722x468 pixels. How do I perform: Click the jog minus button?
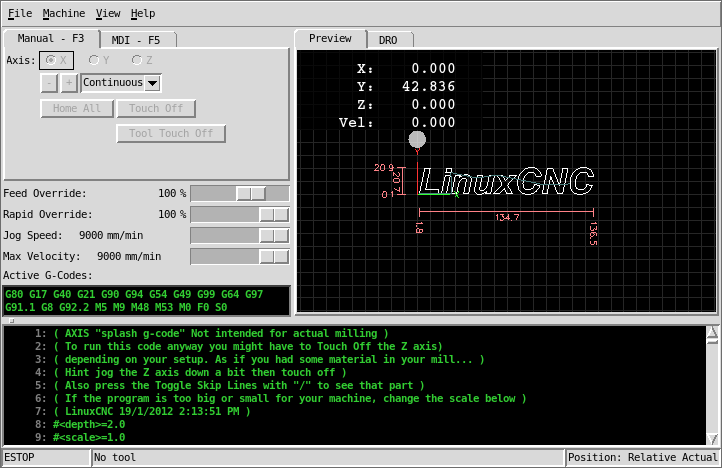pos(49,83)
